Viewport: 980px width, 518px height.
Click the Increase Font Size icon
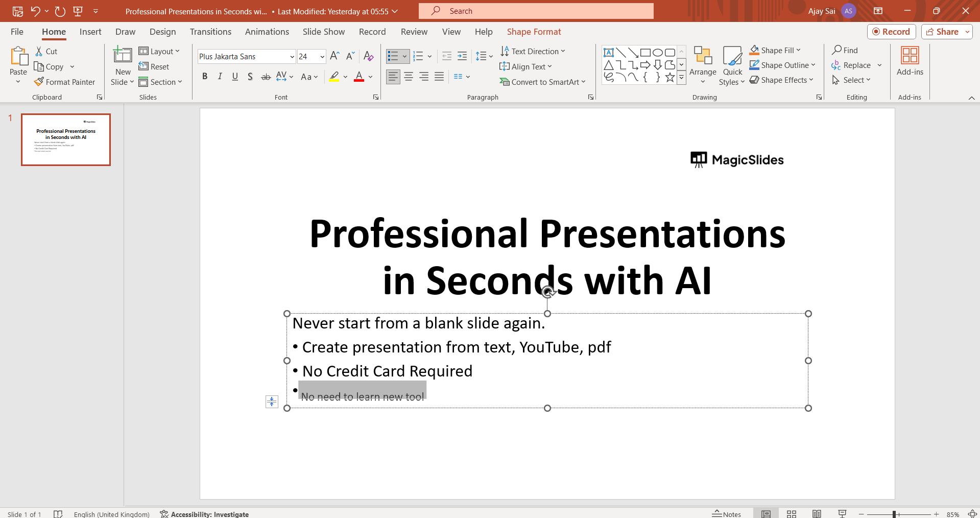334,56
